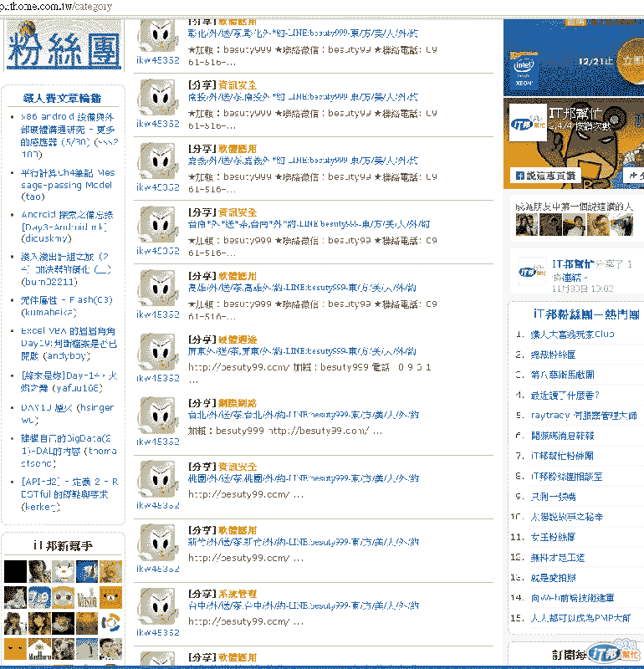The width and height of the screenshot is (644, 669).
Task: Select 資訊安全 category on the 南投 post
Action: pos(238,85)
